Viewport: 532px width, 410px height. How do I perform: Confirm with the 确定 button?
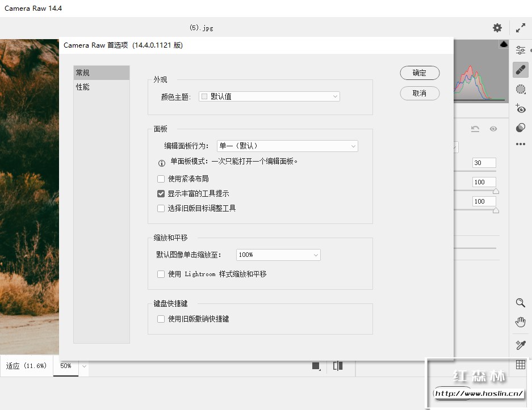[420, 73]
